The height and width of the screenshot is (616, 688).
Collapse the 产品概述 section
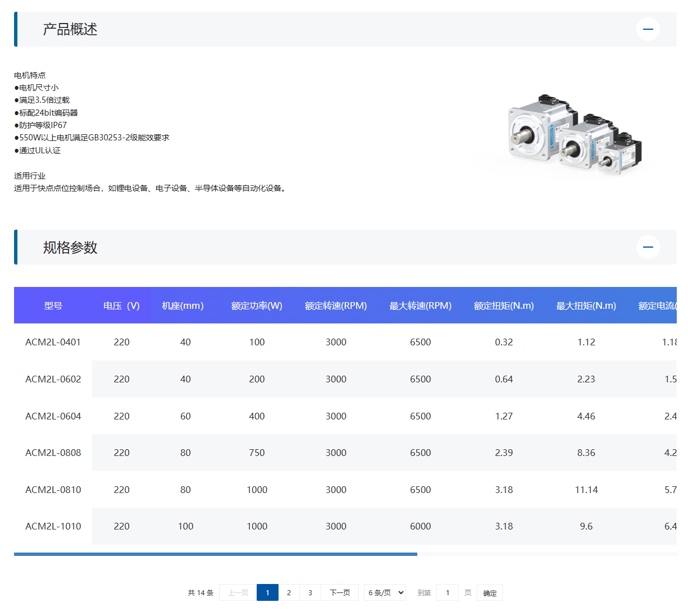pyautogui.click(x=648, y=29)
